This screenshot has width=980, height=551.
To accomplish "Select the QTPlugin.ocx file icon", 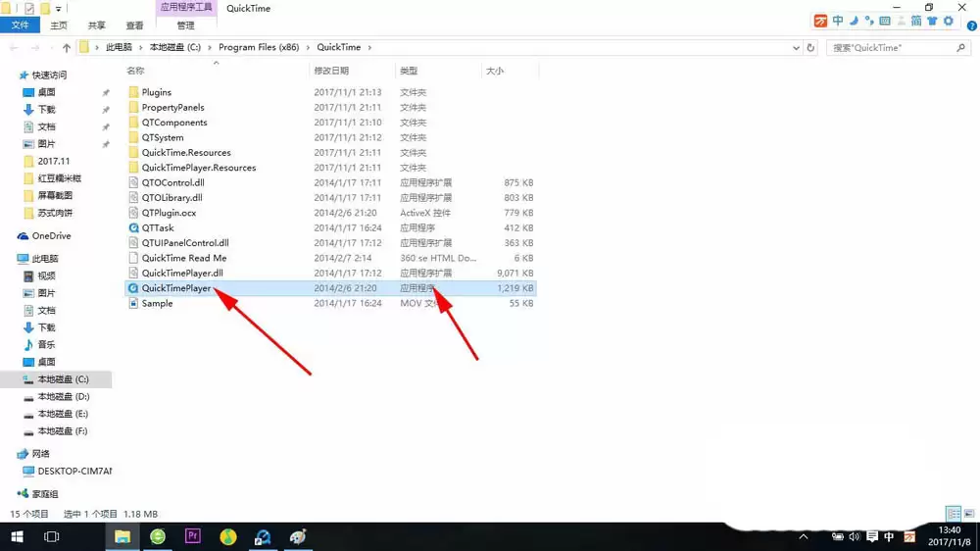I will click(x=133, y=213).
